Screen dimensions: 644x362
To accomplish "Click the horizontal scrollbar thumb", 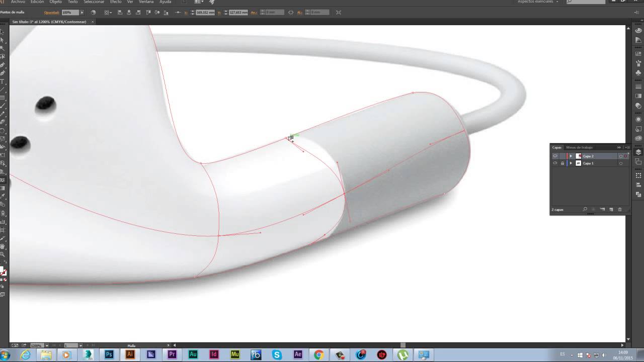I will click(x=403, y=345).
